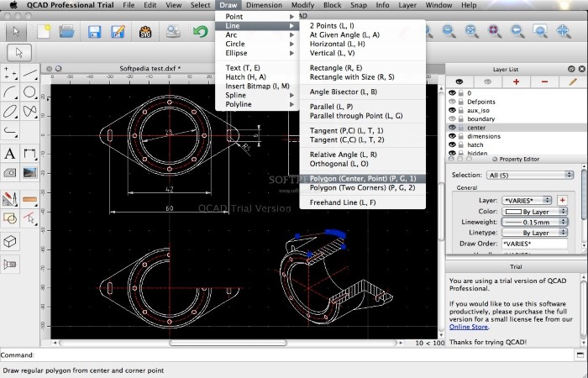Click the Auto Zoom magnifier icon
Viewport: 588px width, 378px height.
tap(471, 31)
